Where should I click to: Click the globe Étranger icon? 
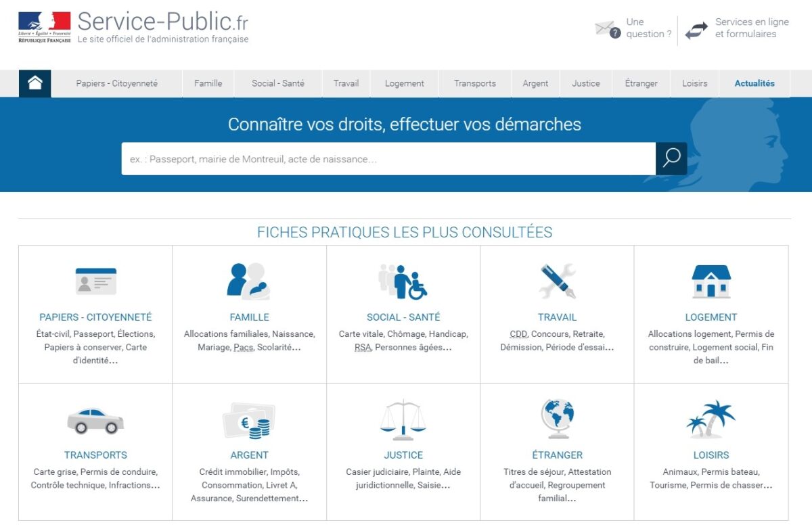(558, 419)
